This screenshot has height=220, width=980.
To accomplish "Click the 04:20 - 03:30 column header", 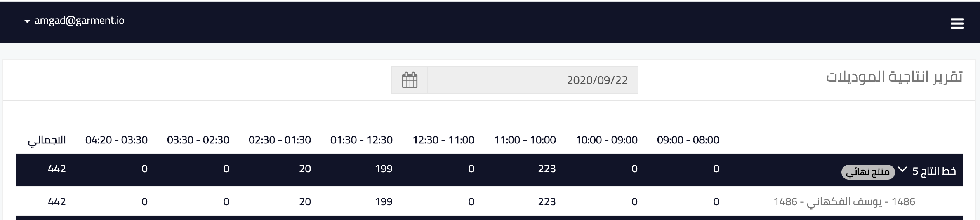I will pos(116,140).
